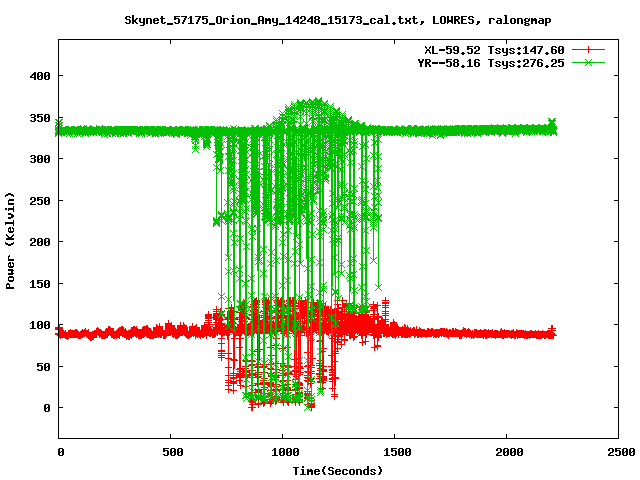Image resolution: width=640 pixels, height=480 pixels.
Task: Click the y-axis tick label 200
Action: tap(40, 242)
